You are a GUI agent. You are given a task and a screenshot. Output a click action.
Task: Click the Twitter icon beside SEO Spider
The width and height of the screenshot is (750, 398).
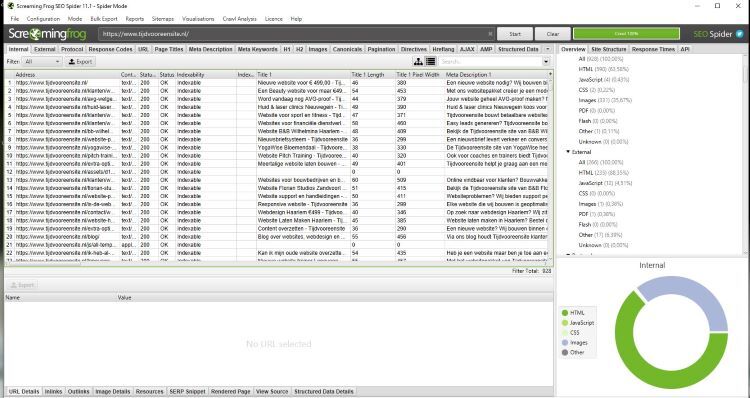(740, 34)
